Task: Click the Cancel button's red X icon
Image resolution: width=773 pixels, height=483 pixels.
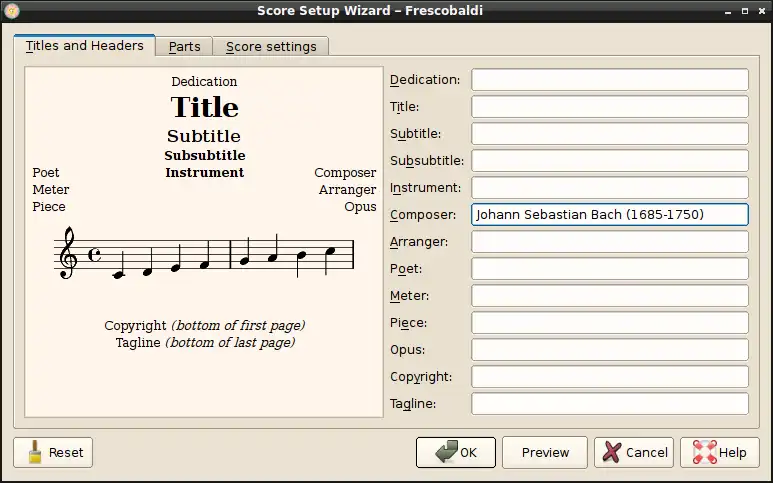Action: pos(610,452)
